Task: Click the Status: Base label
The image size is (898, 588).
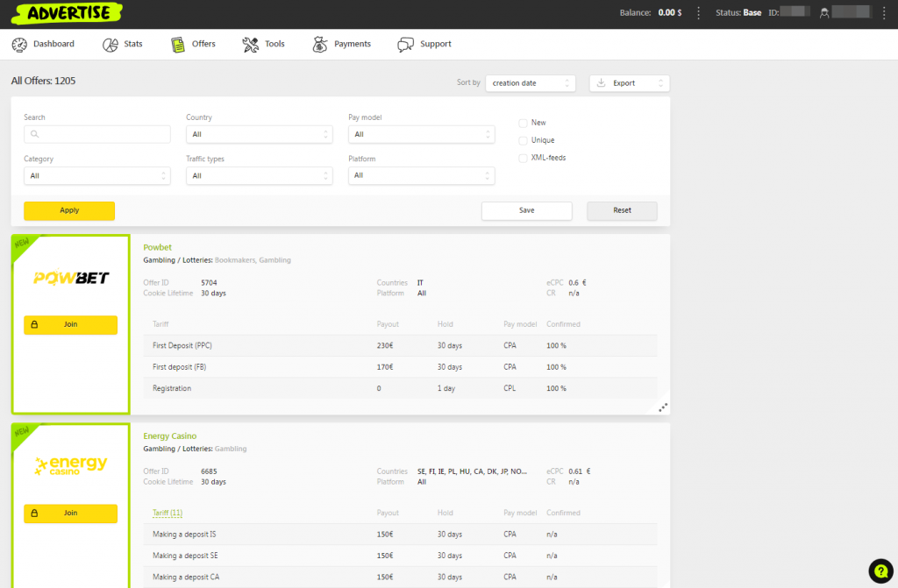Action: (738, 12)
